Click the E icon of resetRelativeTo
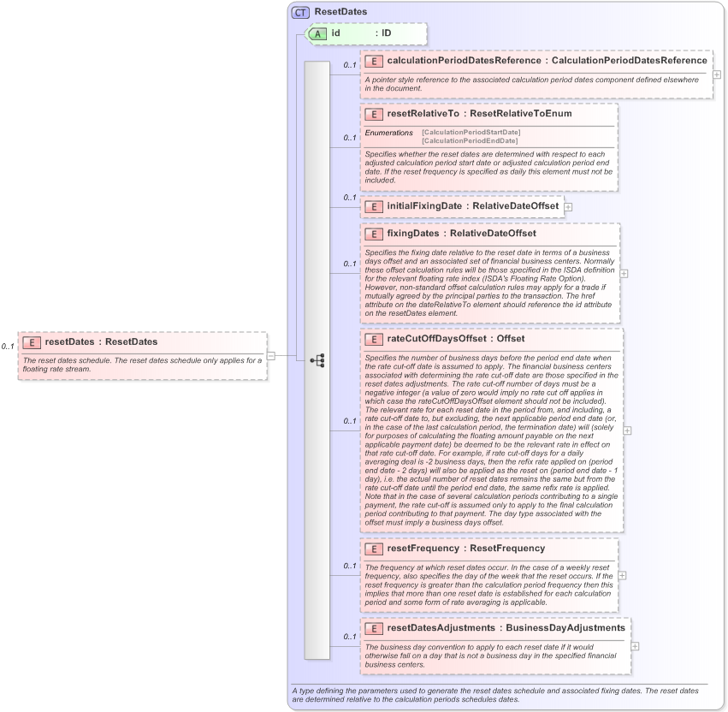 (x=374, y=115)
